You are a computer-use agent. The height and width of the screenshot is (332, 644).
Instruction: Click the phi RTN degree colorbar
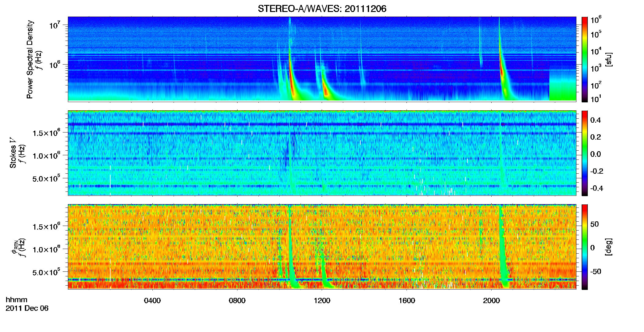[584, 247]
